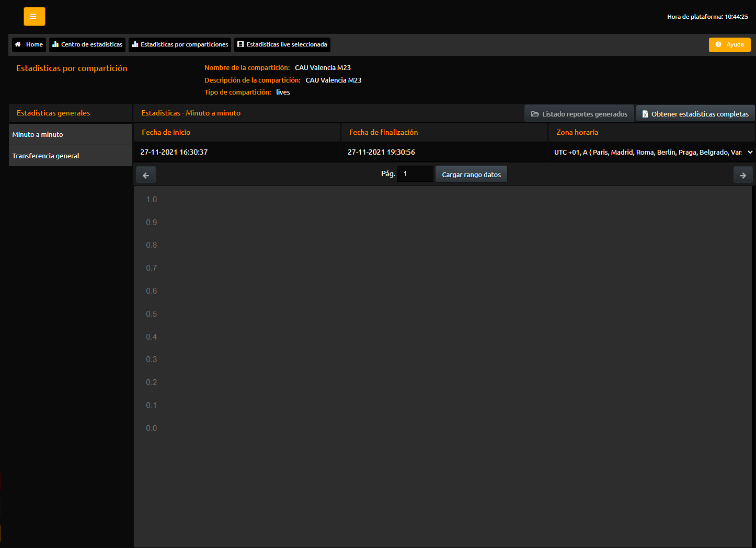Click Obtener estadísticas completas button
This screenshot has height=548, width=756.
(x=695, y=114)
